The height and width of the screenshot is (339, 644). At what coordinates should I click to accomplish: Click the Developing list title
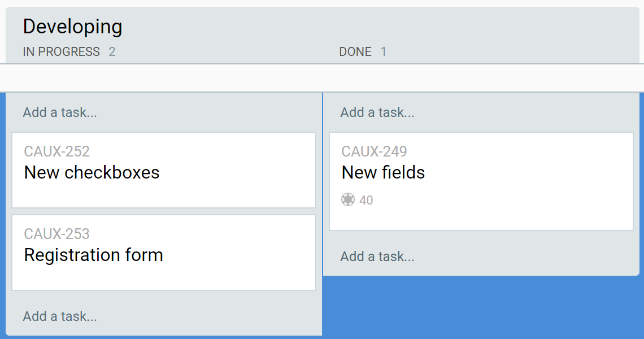pos(72,27)
